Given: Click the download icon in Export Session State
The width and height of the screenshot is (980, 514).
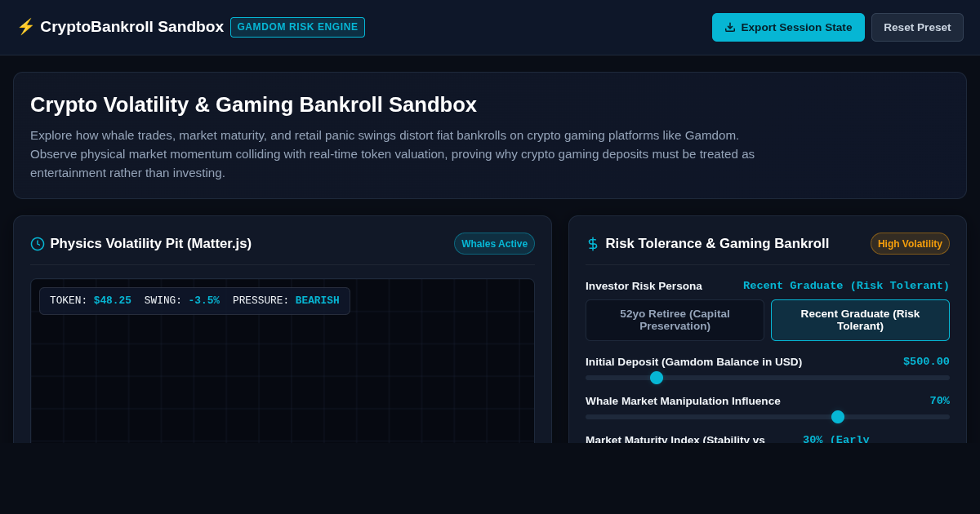Looking at the screenshot, I should click(x=730, y=27).
